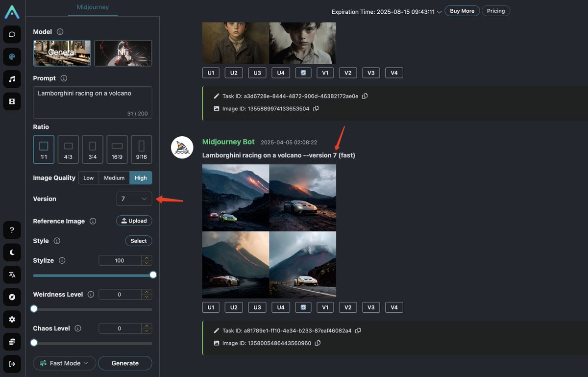Switch to the Midjourney tab
The height and width of the screenshot is (377, 588).
[93, 7]
